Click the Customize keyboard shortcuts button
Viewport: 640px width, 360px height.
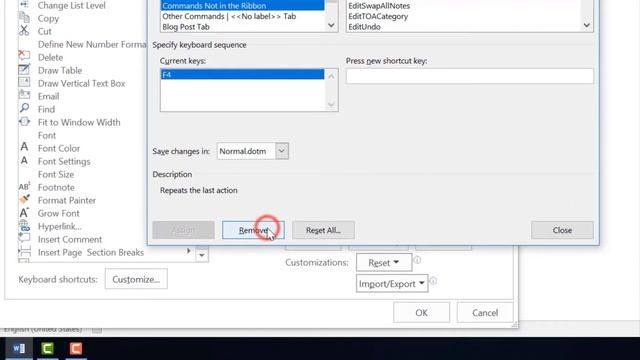136,279
